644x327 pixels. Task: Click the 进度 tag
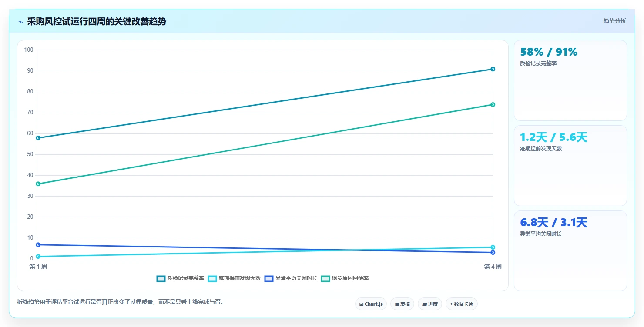coord(430,304)
